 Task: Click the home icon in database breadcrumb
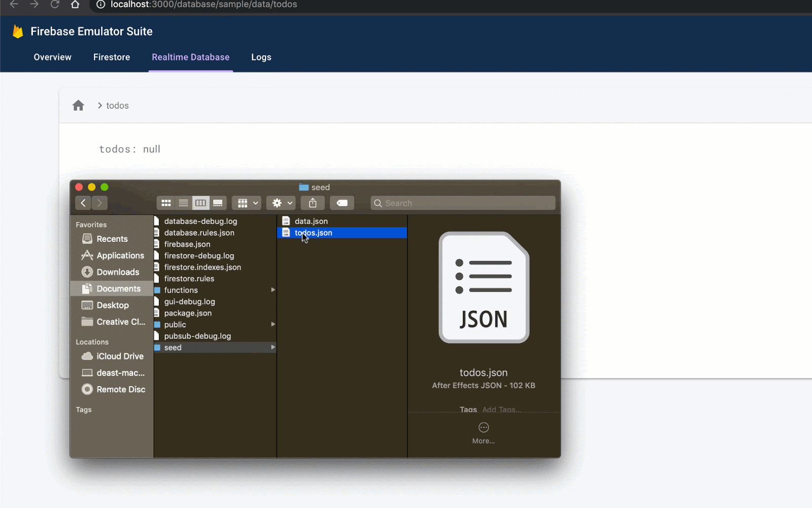pos(78,105)
